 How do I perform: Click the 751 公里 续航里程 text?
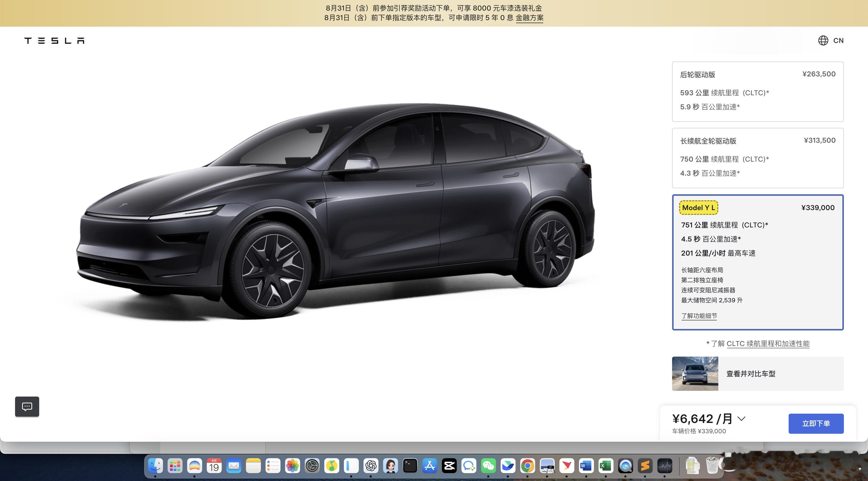pos(724,225)
